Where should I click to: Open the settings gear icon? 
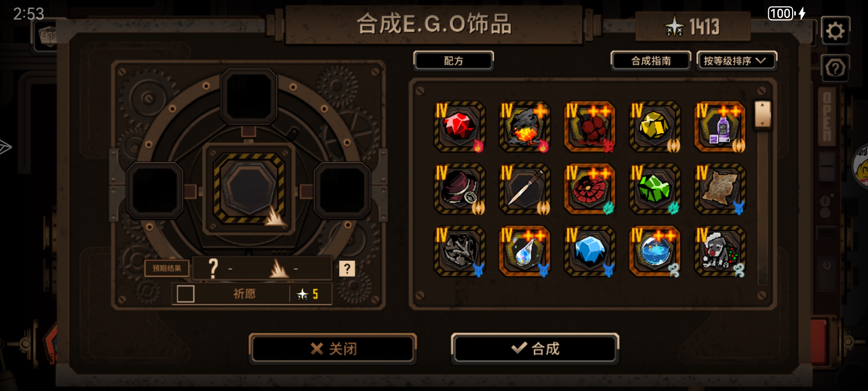point(835,31)
